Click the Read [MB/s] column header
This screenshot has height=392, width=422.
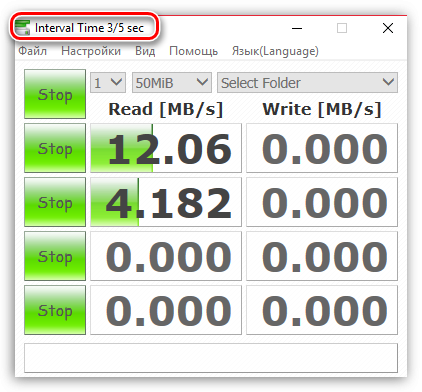point(166,109)
